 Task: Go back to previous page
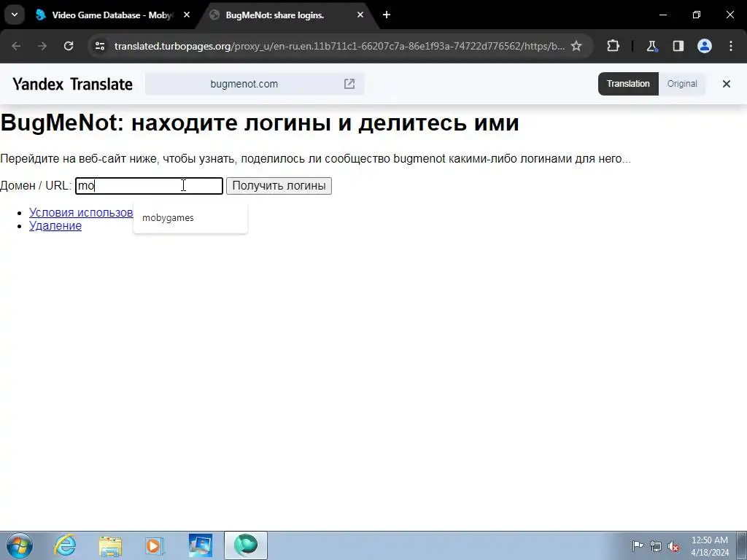[x=16, y=46]
